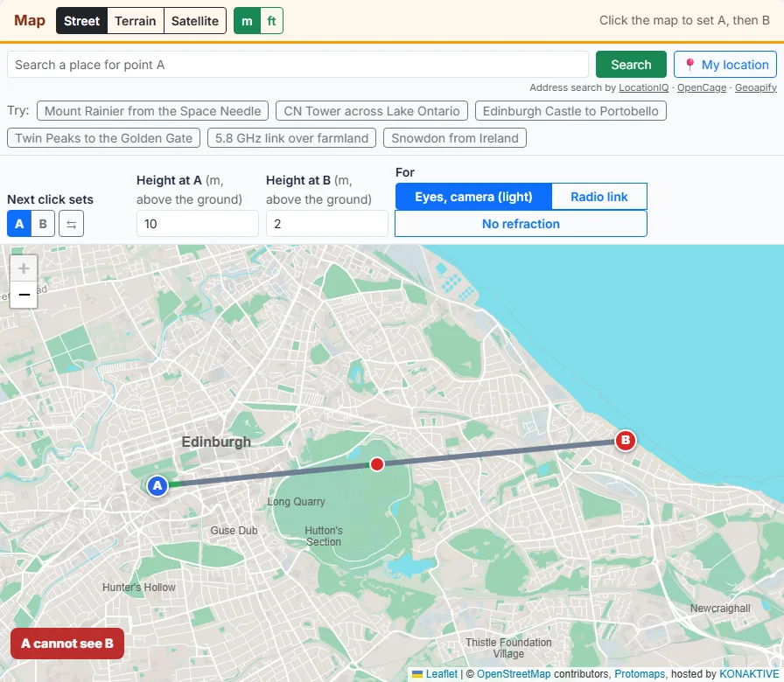
Task: Toggle the No refraction button
Action: click(x=521, y=224)
